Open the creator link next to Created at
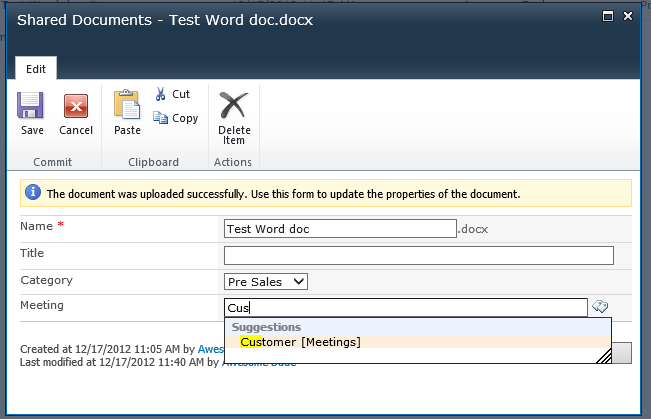Image resolution: width=651 pixels, height=419 pixels. tap(210, 350)
